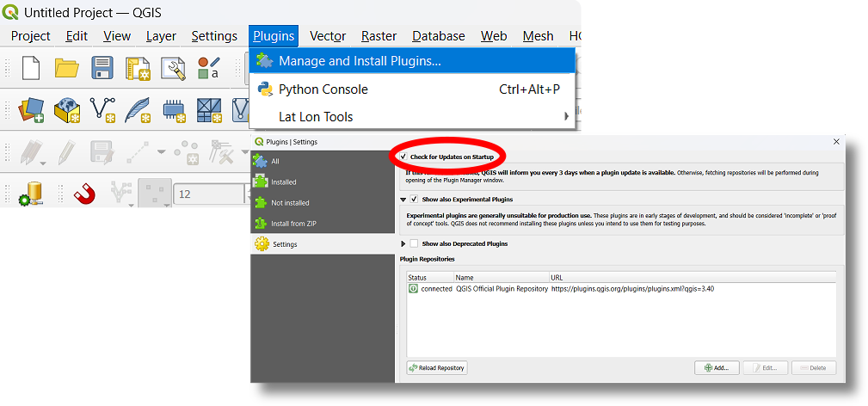Open a project with the yellow folder icon
This screenshot has height=406, width=868.
click(67, 68)
